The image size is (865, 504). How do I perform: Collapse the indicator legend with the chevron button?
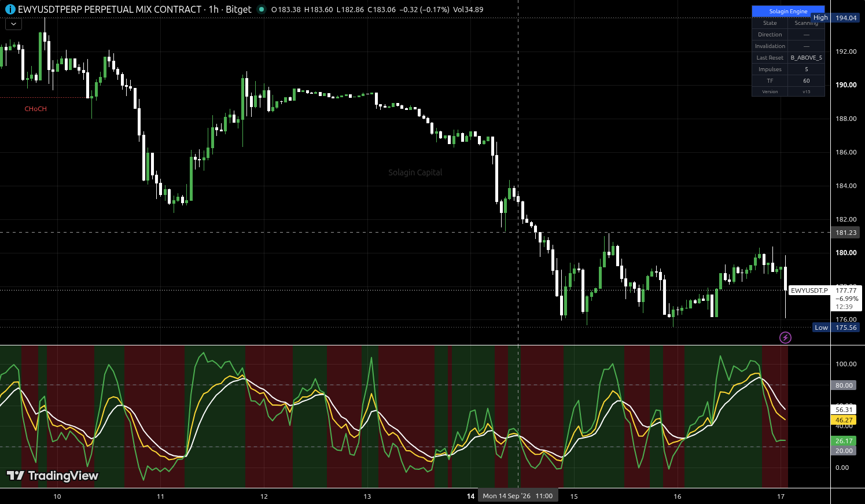(x=13, y=24)
